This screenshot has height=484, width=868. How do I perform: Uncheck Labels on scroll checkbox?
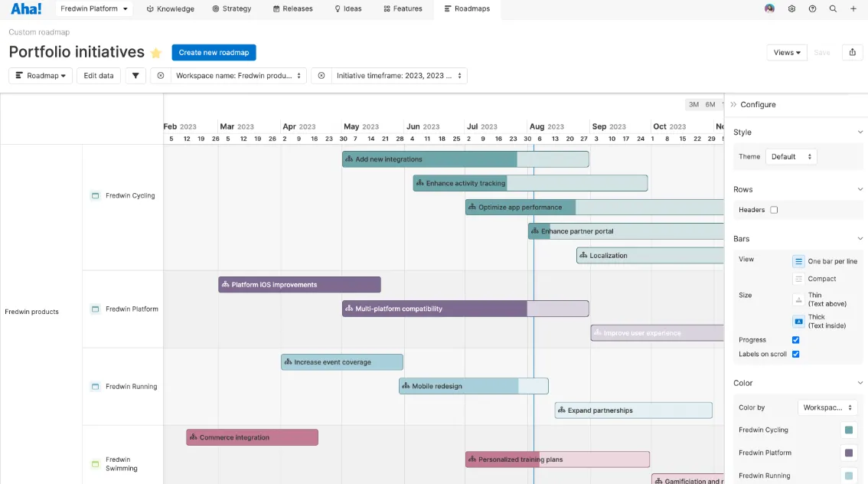coord(795,355)
